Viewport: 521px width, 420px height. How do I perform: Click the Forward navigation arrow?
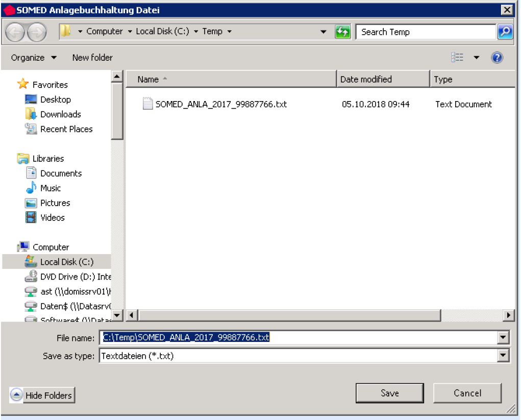click(37, 32)
